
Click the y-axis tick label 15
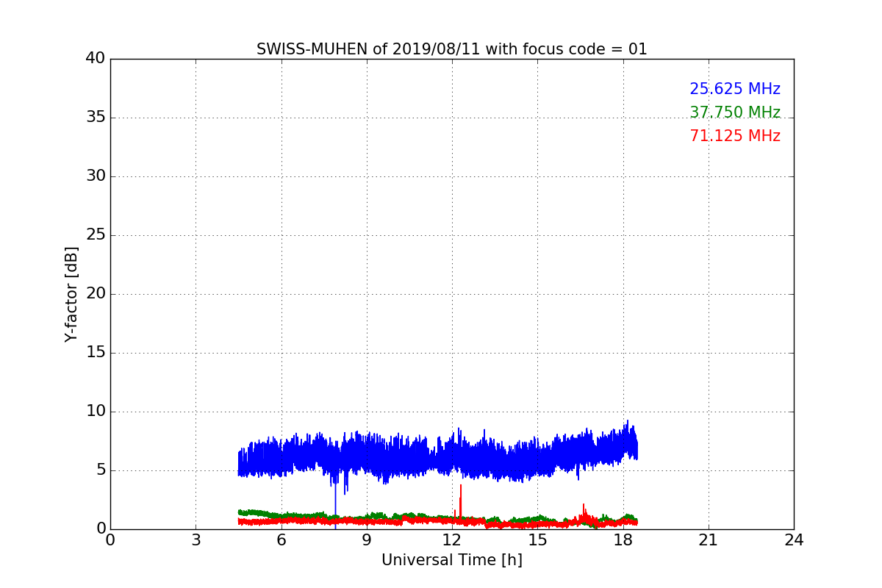(x=96, y=353)
